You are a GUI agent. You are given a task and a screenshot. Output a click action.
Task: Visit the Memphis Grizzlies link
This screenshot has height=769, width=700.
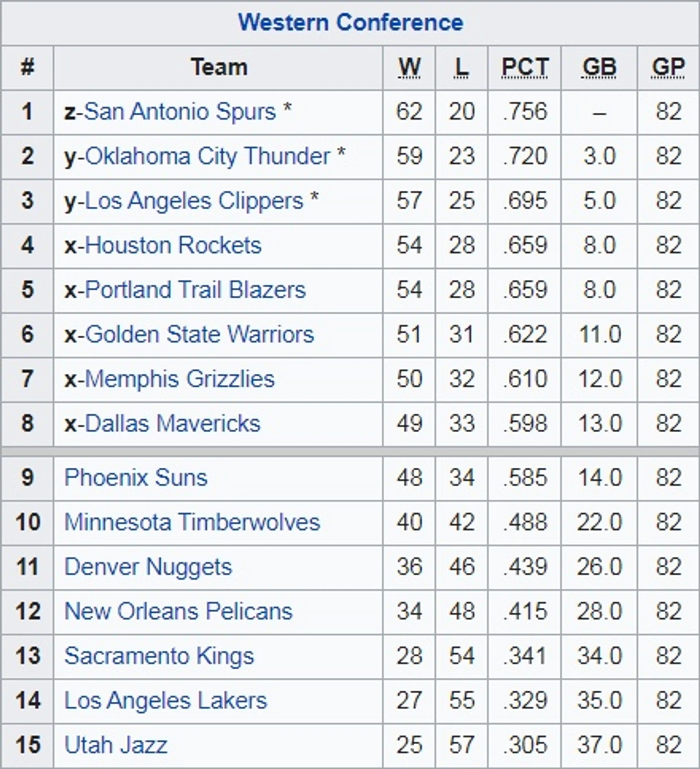tap(180, 379)
